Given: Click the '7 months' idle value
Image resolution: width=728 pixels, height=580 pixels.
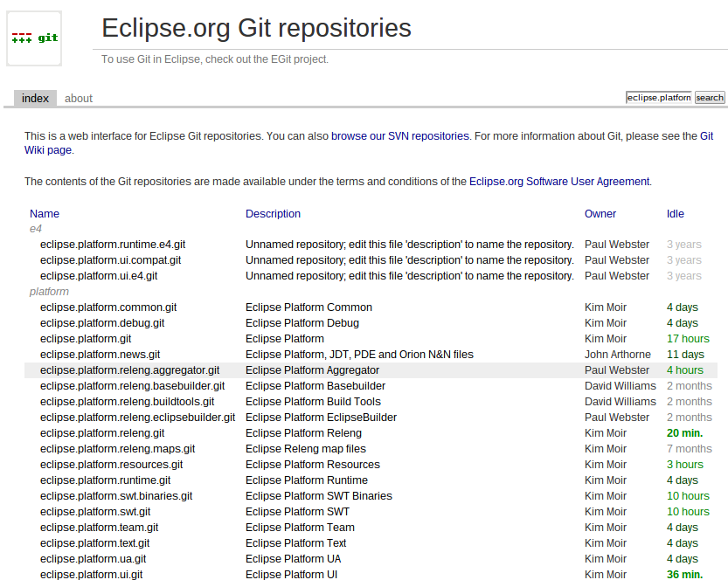Looking at the screenshot, I should (x=690, y=449).
